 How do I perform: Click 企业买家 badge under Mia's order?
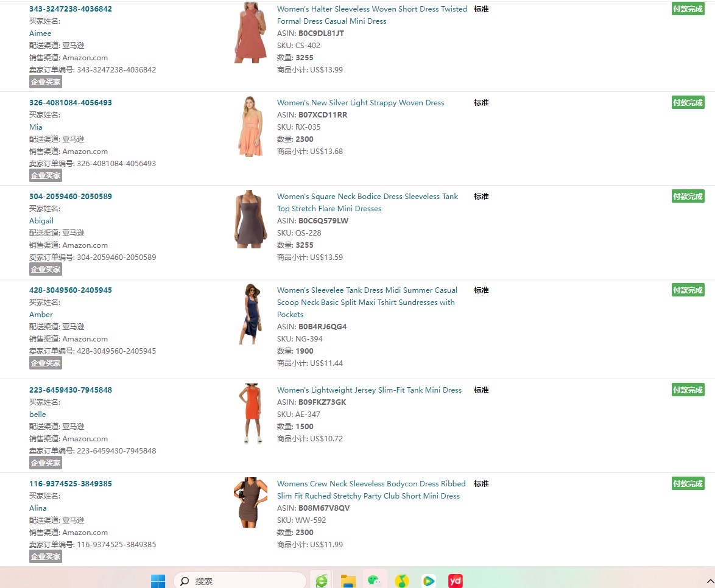tap(46, 175)
